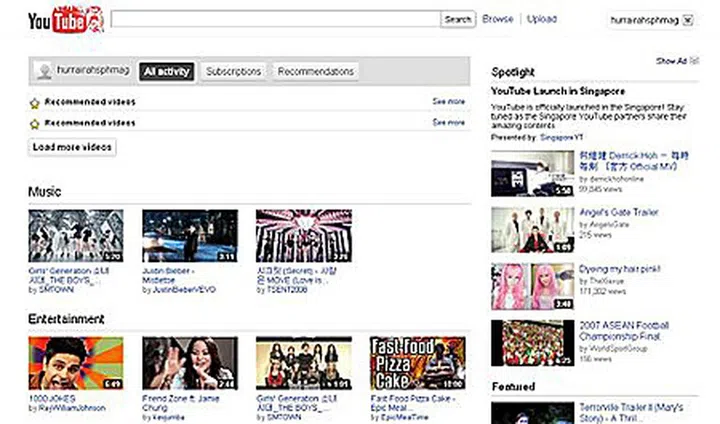Switch to the Subscriptions tab
Screen dimensions: 720x424
(233, 71)
